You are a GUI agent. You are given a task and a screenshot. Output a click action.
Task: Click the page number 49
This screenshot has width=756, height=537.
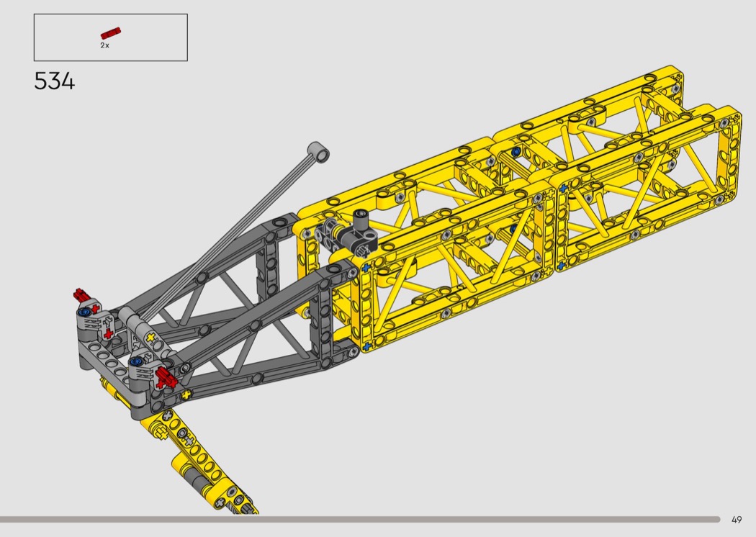click(x=736, y=520)
